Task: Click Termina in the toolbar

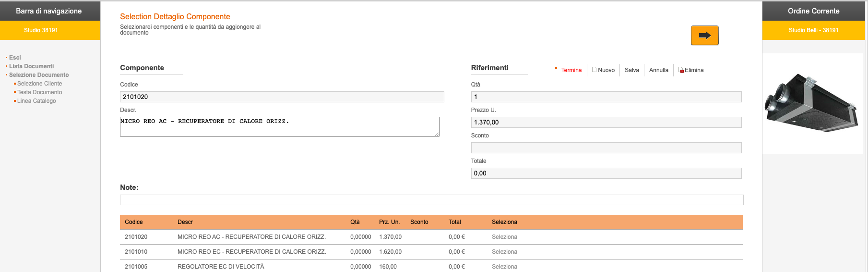Action: click(571, 70)
